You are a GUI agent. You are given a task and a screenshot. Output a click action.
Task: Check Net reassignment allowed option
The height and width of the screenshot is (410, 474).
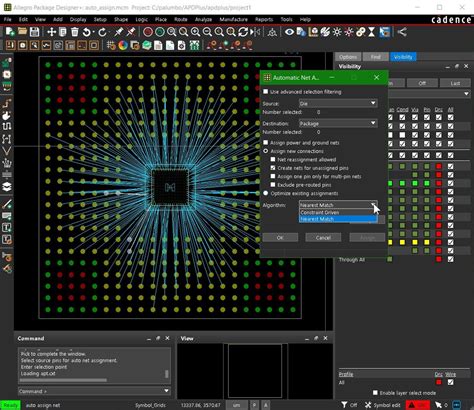click(x=273, y=159)
